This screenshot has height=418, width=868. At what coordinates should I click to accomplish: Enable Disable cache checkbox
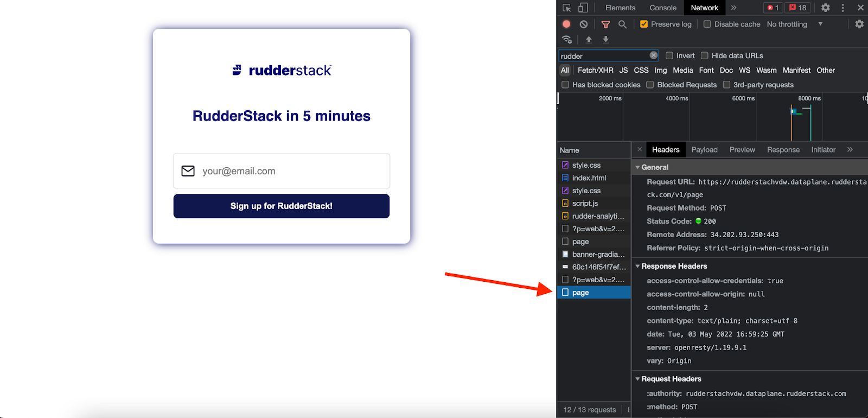pyautogui.click(x=707, y=24)
